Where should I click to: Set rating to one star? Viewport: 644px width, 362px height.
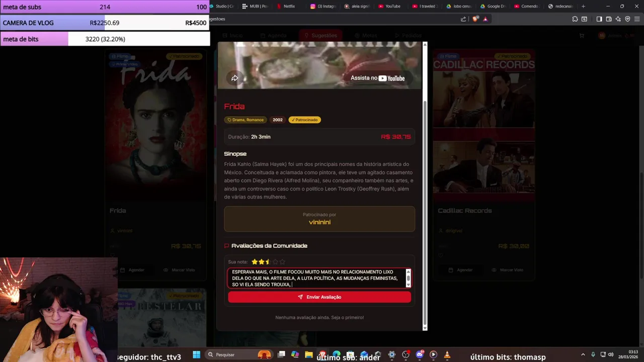[255, 262]
